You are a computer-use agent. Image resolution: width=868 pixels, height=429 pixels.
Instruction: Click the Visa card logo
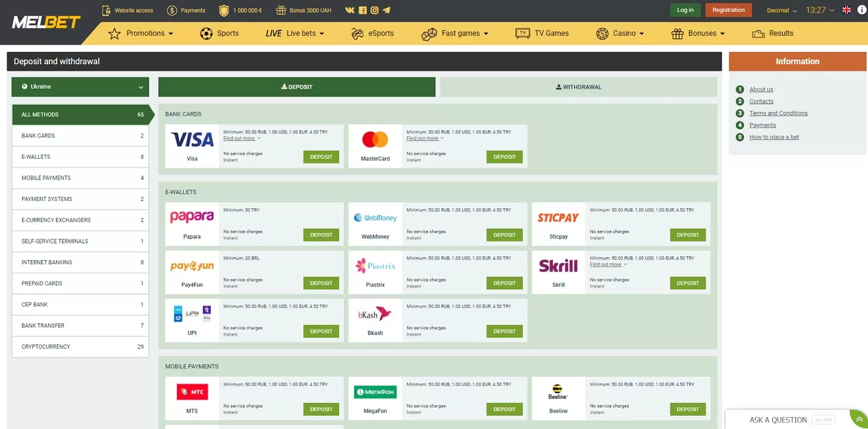pos(192,139)
